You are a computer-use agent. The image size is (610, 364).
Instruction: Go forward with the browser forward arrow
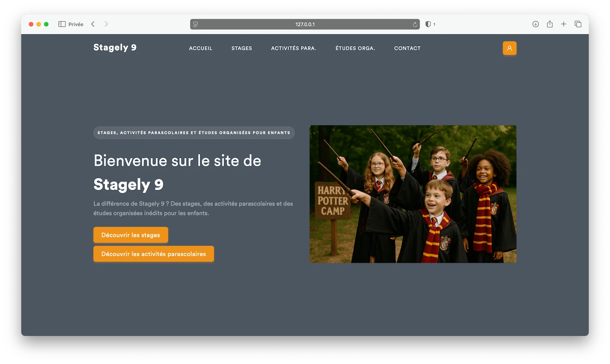point(106,24)
